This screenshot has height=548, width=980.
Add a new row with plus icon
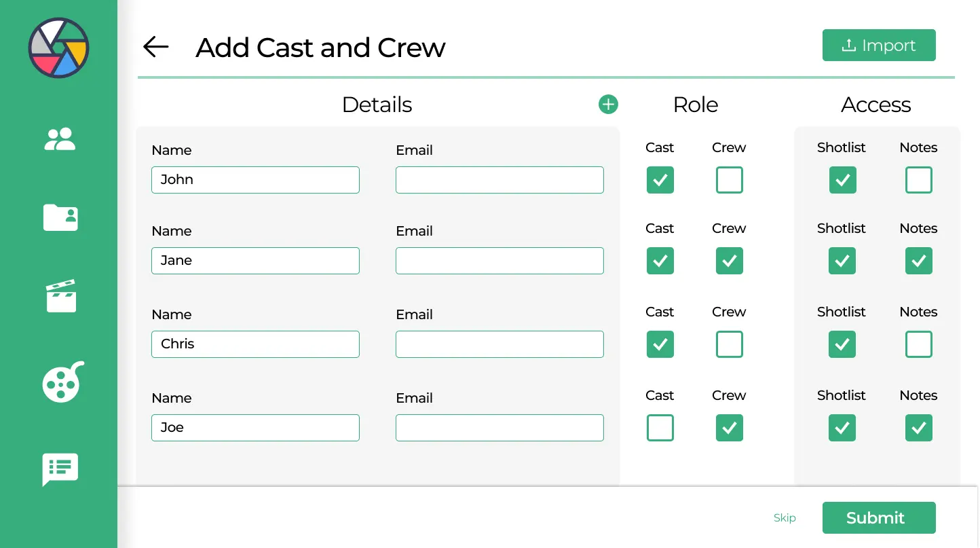(608, 104)
